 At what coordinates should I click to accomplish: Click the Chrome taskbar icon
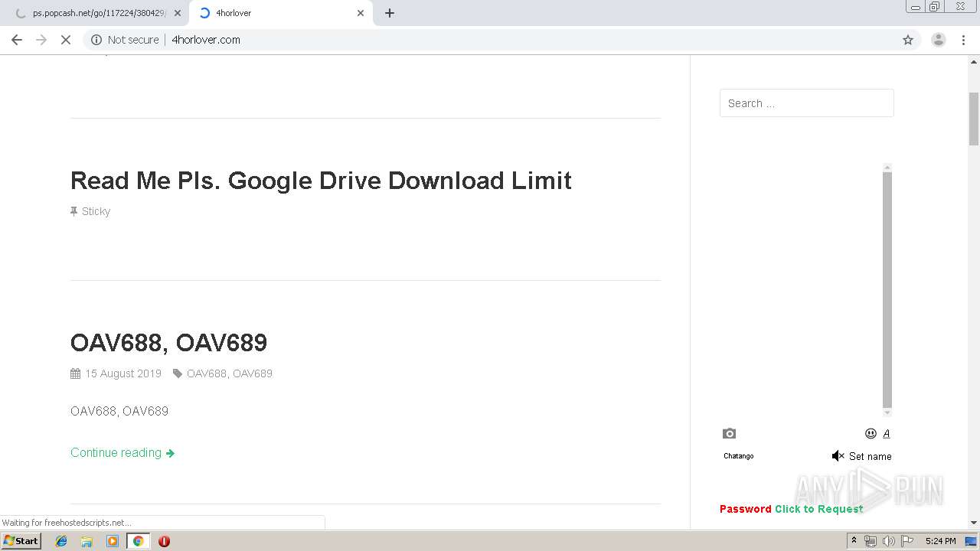(138, 541)
